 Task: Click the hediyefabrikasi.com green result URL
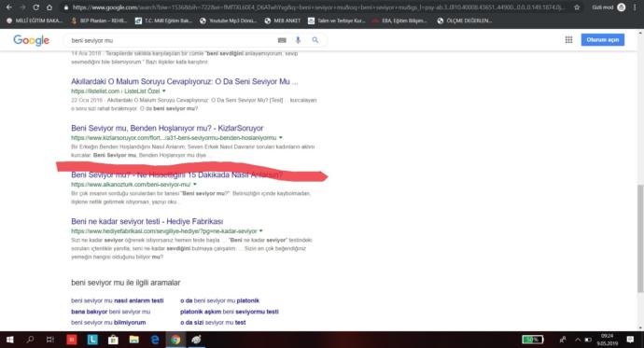point(164,231)
